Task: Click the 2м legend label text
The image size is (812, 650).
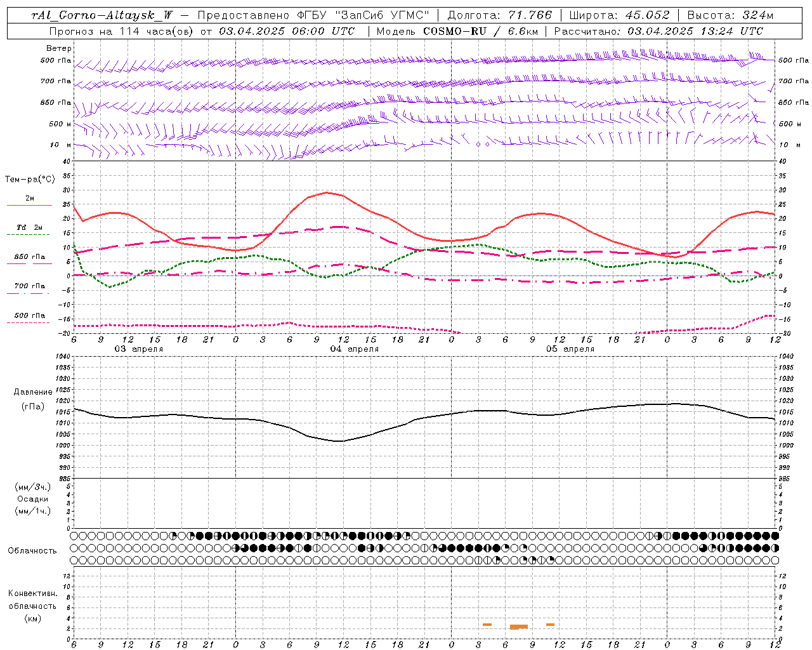Action: [x=29, y=199]
